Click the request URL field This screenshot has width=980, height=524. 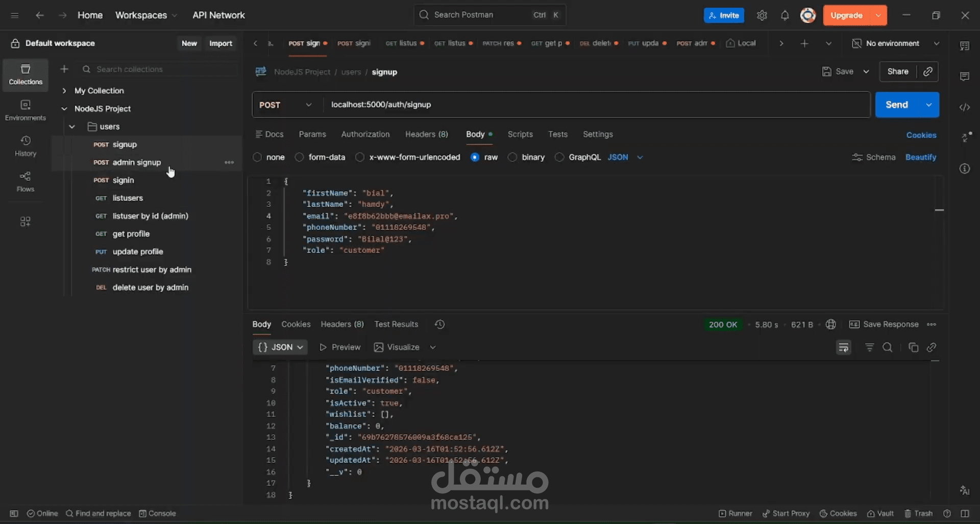tap(596, 105)
